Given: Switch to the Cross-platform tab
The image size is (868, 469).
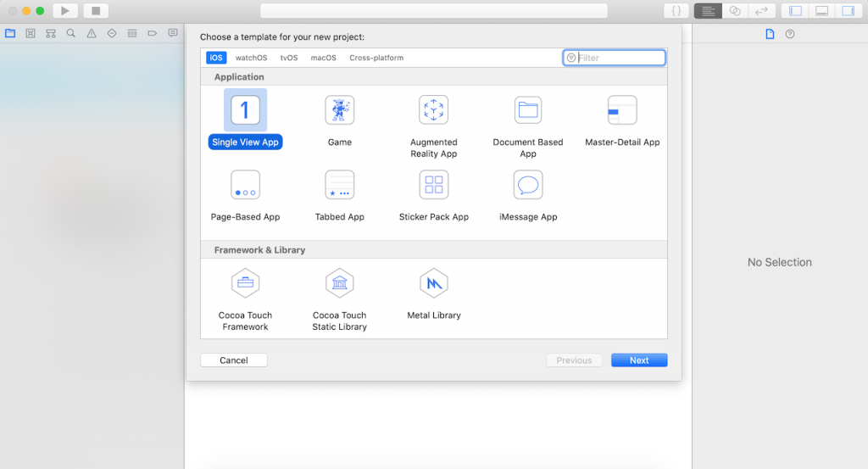Looking at the screenshot, I should pyautogui.click(x=376, y=58).
